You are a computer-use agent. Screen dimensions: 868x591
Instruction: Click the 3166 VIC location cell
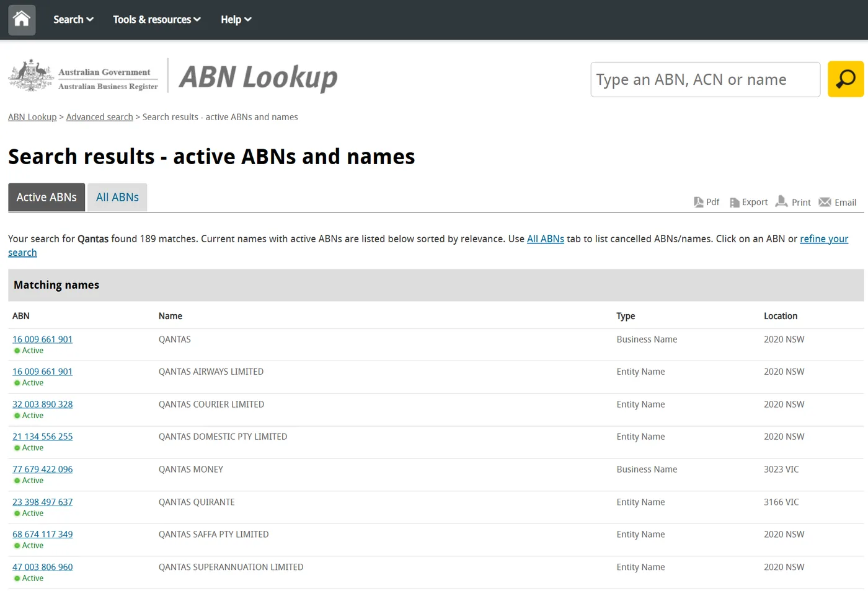781,502
